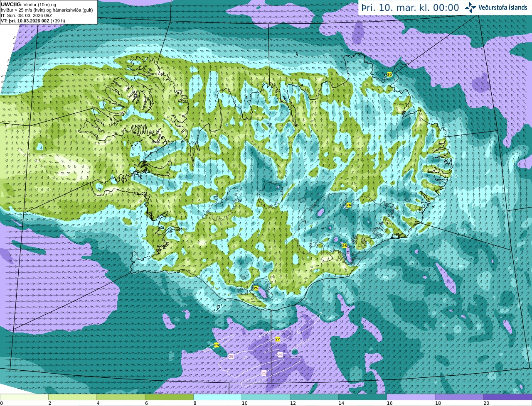
Task: Click the legend scale value 10
Action: 244,403
